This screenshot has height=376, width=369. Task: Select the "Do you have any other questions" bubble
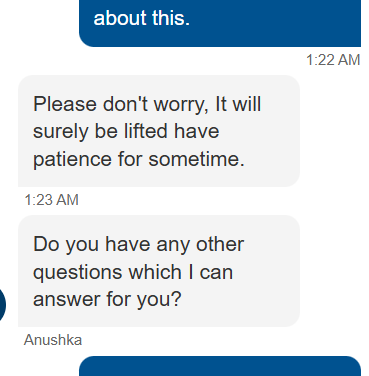coord(159,271)
